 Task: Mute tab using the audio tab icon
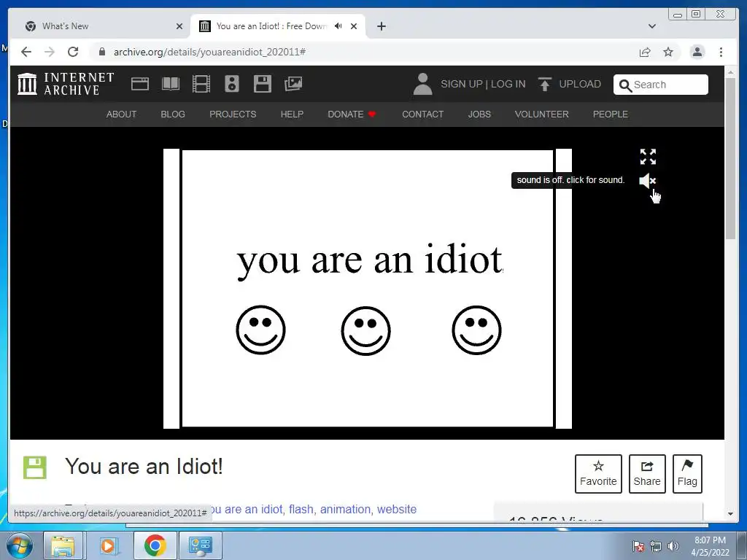click(x=338, y=26)
